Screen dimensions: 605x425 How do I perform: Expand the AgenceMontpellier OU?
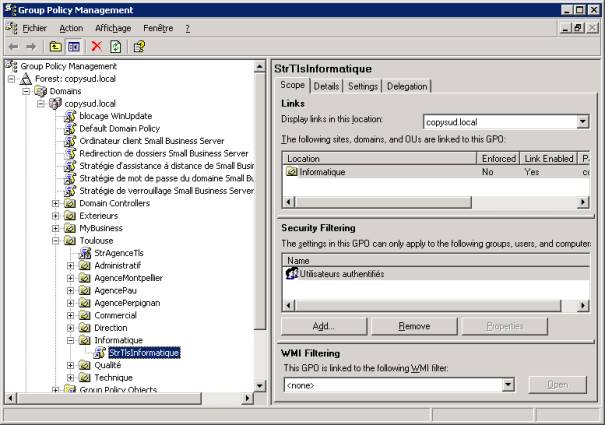click(x=71, y=278)
